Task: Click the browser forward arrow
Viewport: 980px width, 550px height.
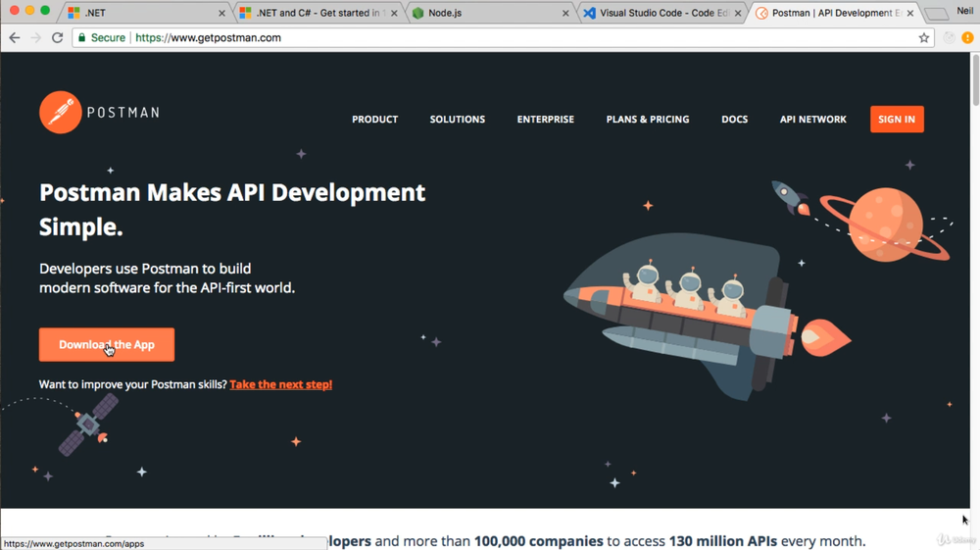Action: coord(35,37)
